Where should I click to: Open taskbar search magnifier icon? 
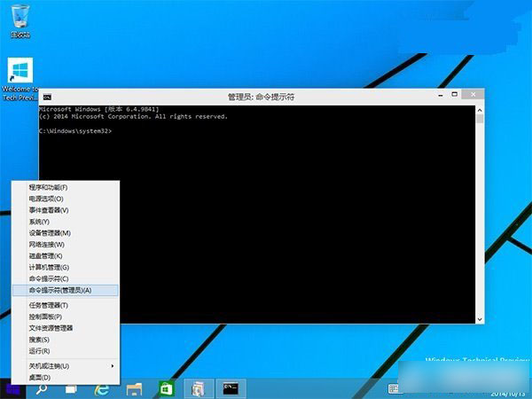pyautogui.click(x=42, y=388)
